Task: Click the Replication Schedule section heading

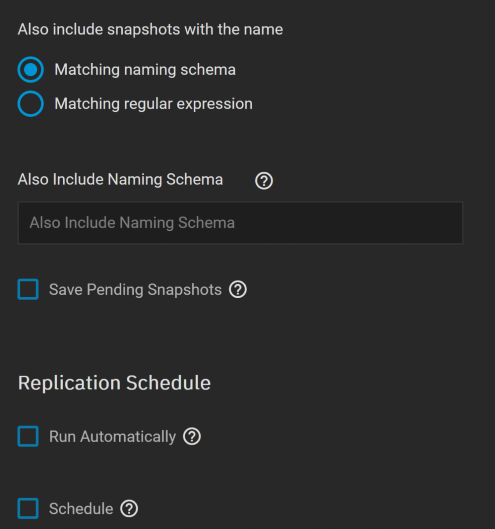Action: [x=114, y=383]
